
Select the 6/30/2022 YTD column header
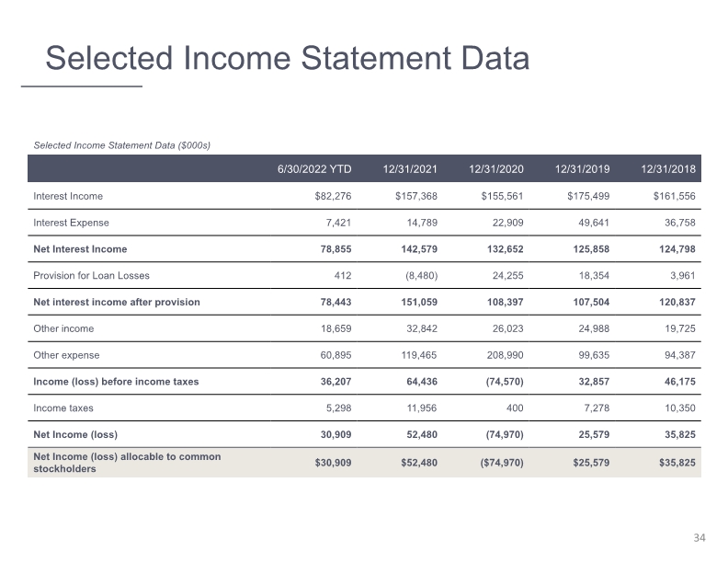click(x=314, y=169)
